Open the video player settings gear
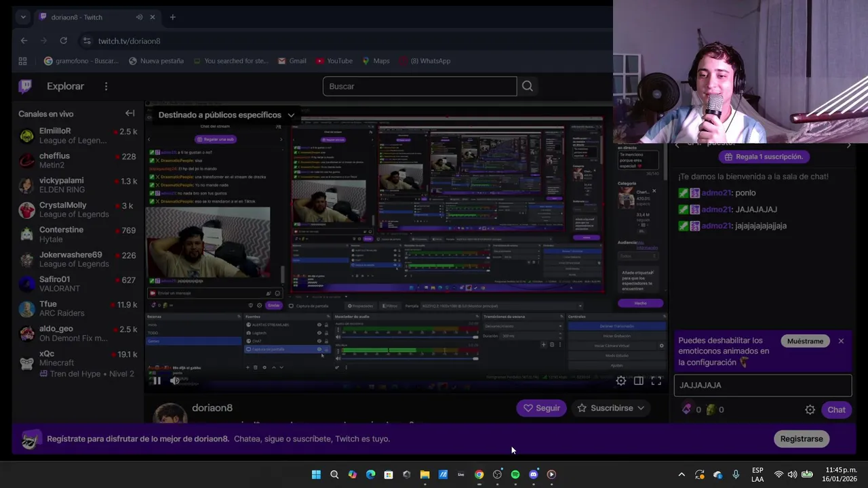The width and height of the screenshot is (868, 488). point(620,381)
